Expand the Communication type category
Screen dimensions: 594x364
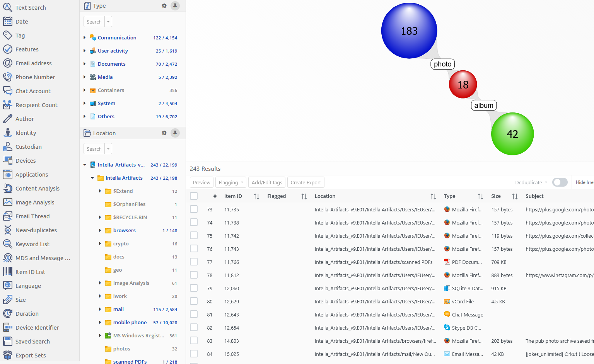tap(85, 38)
